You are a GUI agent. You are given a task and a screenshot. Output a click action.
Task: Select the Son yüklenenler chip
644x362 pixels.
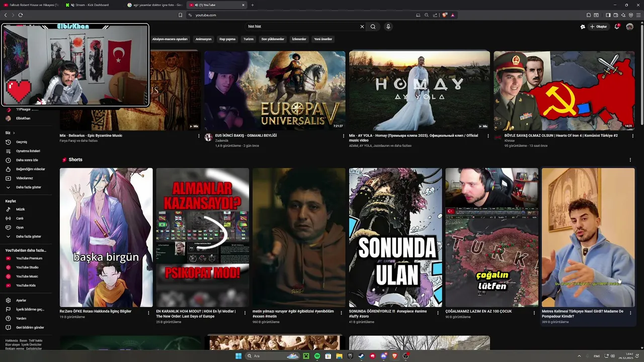click(x=273, y=39)
